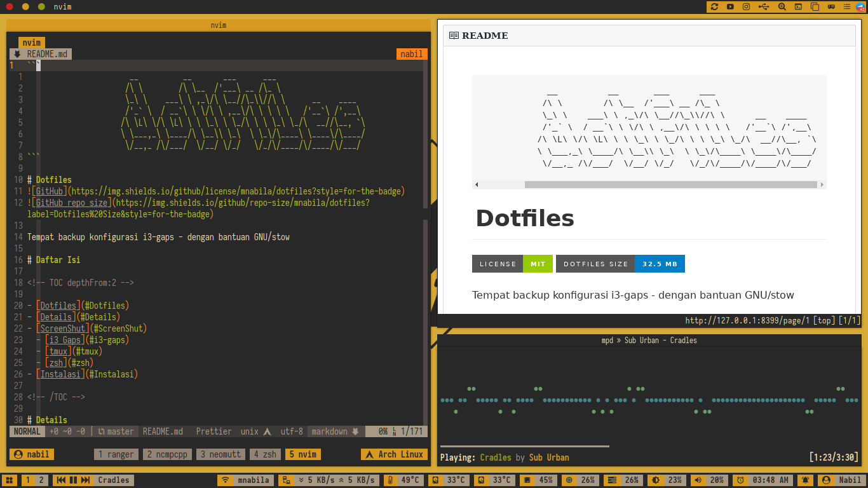Viewport: 868px width, 488px height.
Task: Click the CPU chip icon beside 26%
Action: [569, 480]
